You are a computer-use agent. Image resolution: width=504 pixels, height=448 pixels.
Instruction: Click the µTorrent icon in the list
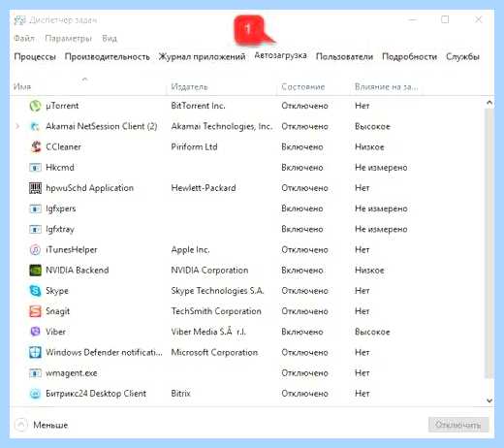(35, 106)
